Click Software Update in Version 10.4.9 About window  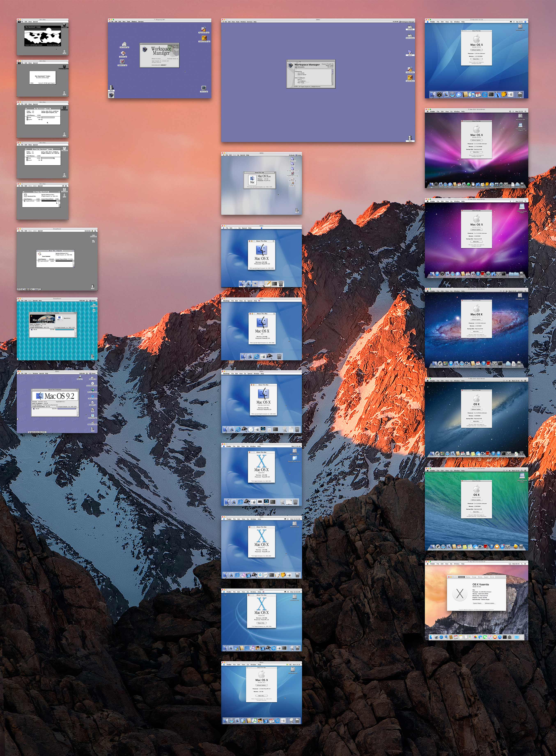click(x=477, y=50)
